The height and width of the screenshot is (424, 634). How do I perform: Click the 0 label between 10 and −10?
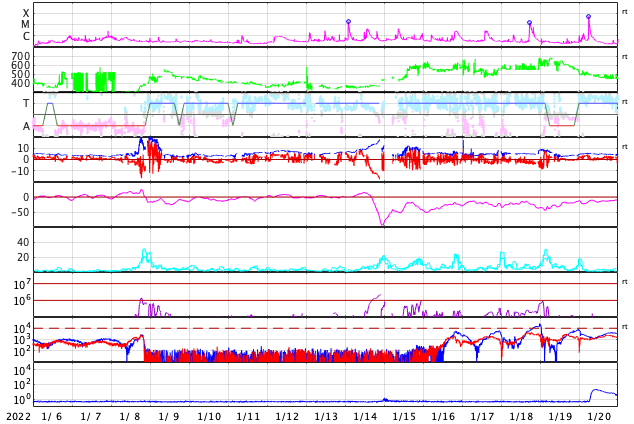[x=26, y=160]
